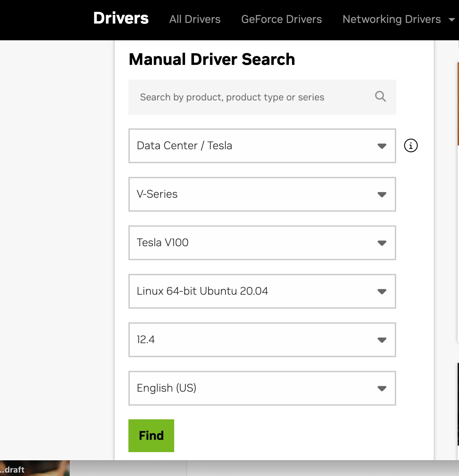459x476 pixels.
Task: Go to the All Drivers tab
Action: pyautogui.click(x=195, y=19)
